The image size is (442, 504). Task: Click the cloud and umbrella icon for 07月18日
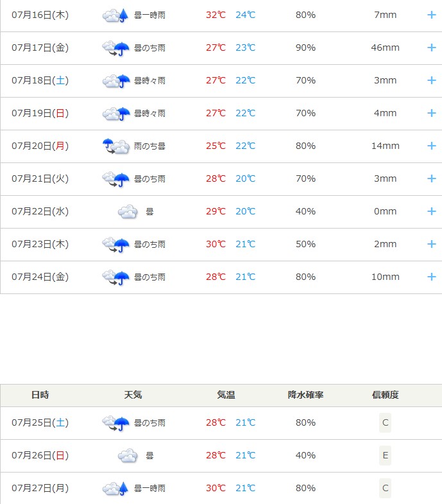tap(116, 81)
